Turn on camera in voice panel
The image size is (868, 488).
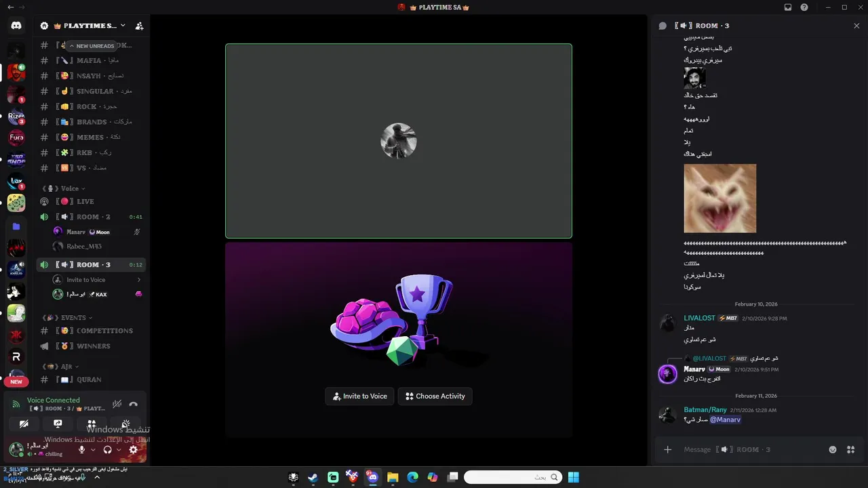24,424
